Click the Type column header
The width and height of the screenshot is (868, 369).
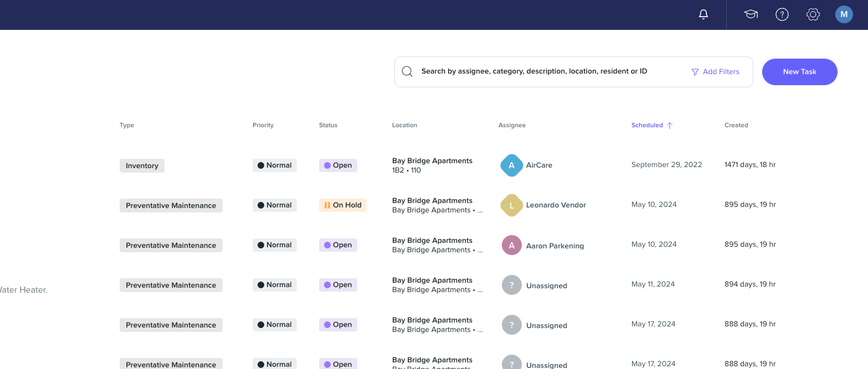coord(127,125)
